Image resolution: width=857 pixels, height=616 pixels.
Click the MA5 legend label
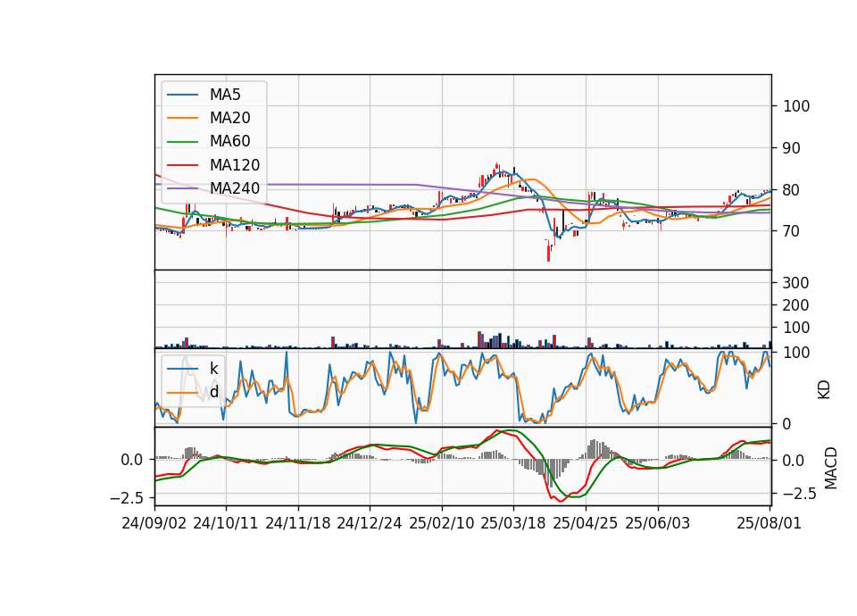pyautogui.click(x=225, y=95)
